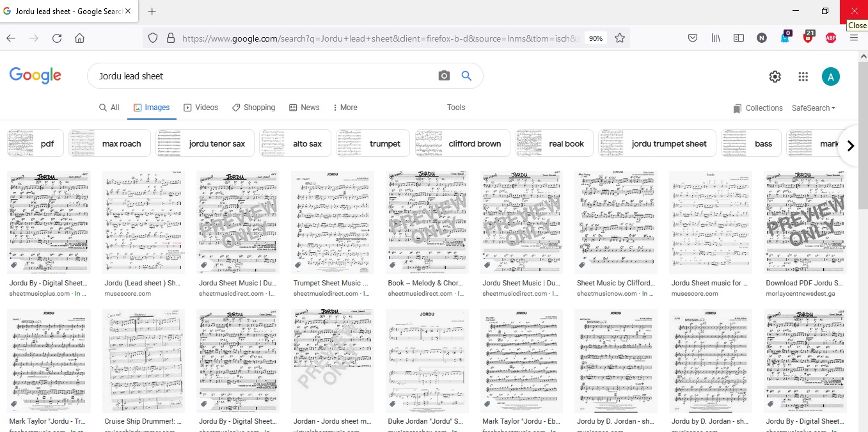
Task: Open Google quick settings gear
Action: click(775, 77)
